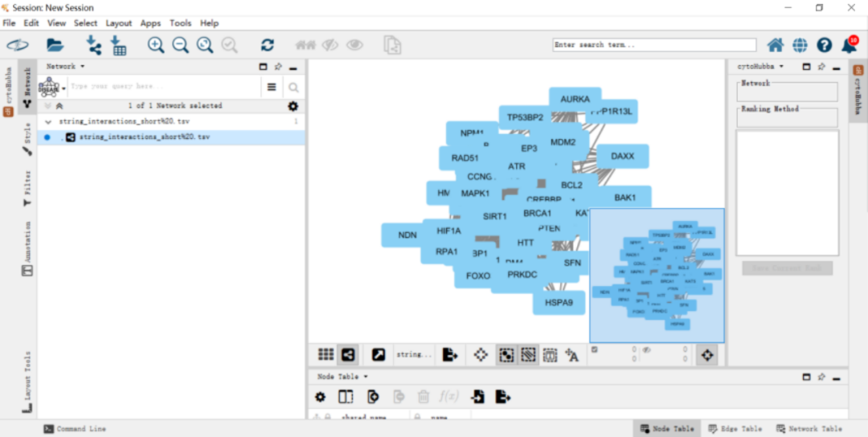The height and width of the screenshot is (437, 868).
Task: Detach the network view window icon
Action: (379, 354)
